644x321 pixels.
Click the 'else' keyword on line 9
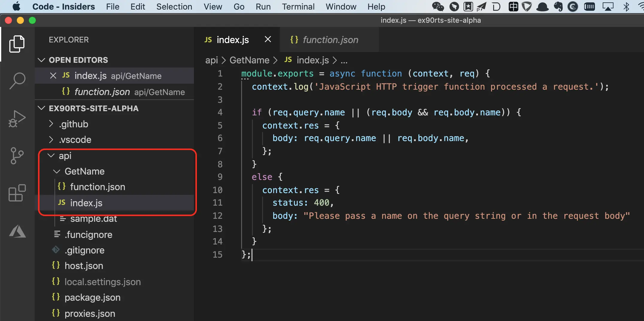click(262, 177)
